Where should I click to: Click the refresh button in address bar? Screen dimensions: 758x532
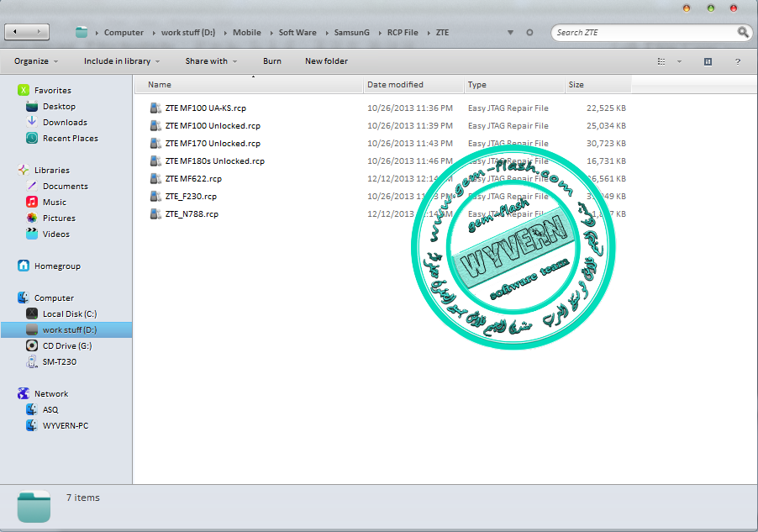529,33
